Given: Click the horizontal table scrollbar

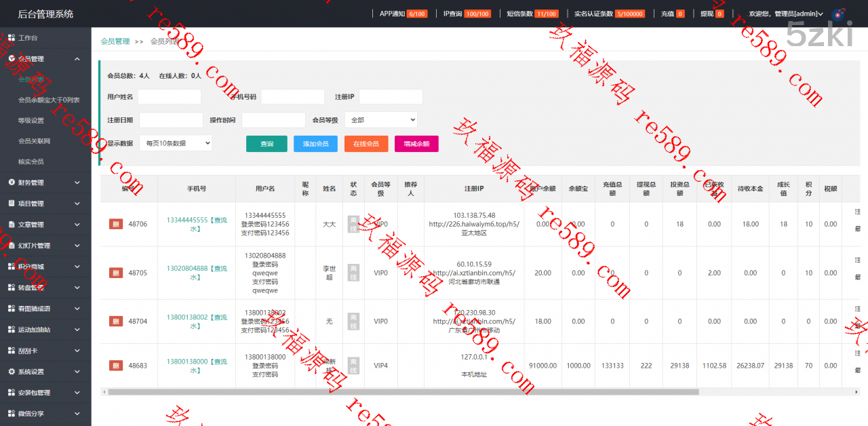Looking at the screenshot, I should (403, 391).
